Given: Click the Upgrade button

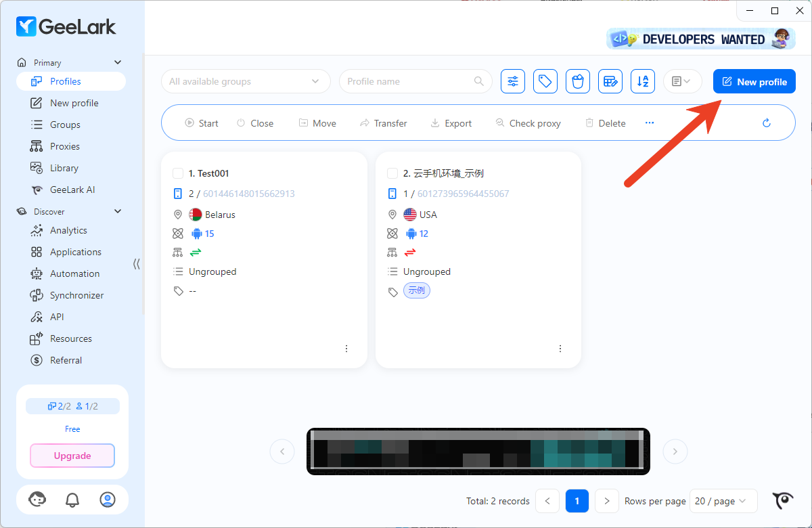Looking at the screenshot, I should click(72, 456).
